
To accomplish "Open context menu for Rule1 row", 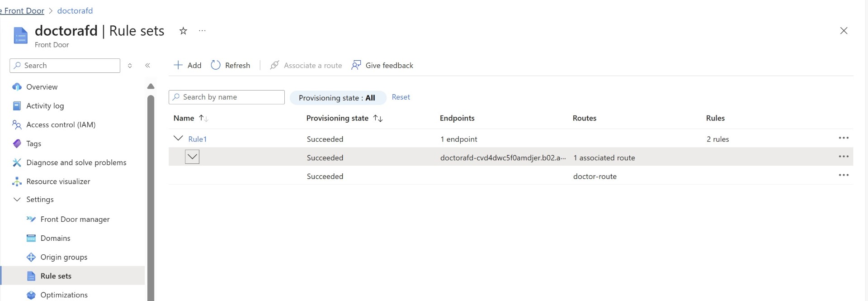I will coord(844,138).
